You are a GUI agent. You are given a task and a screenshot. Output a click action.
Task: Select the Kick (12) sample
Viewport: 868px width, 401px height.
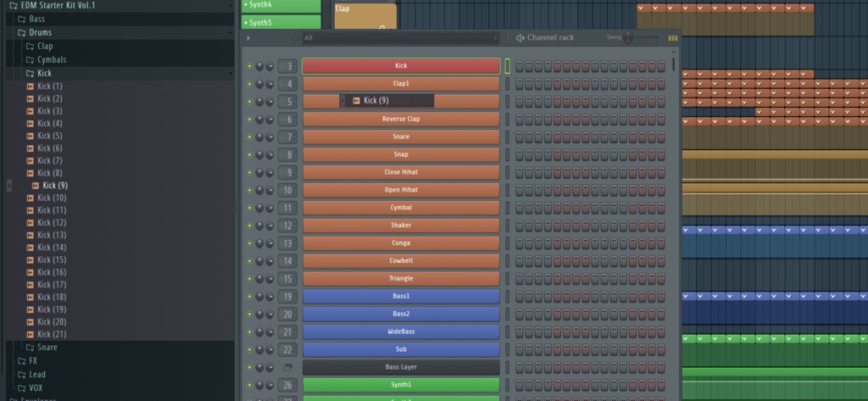[52, 223]
